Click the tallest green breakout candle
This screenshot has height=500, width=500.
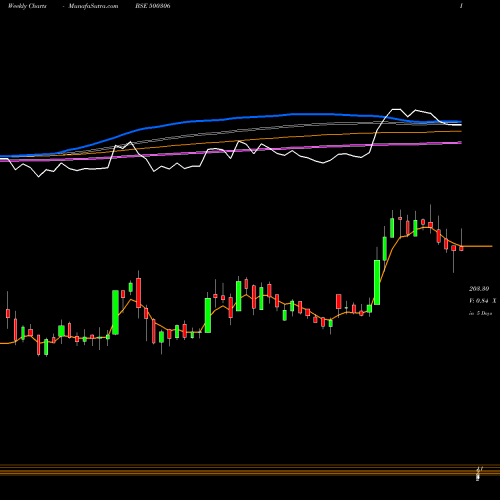coord(377,282)
